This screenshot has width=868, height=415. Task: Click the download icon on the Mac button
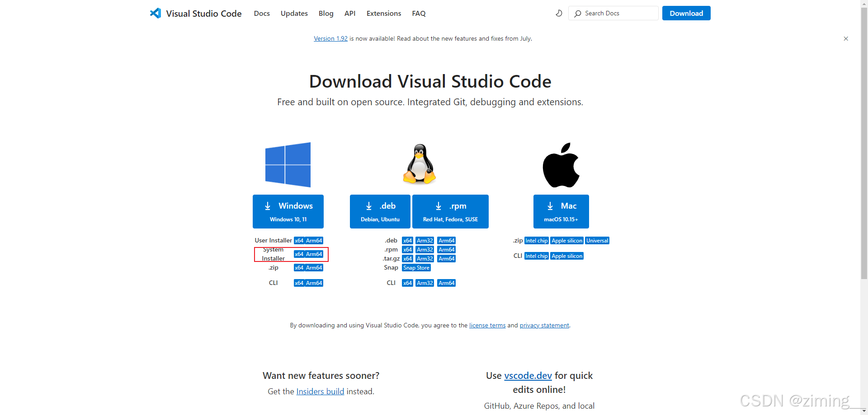550,206
